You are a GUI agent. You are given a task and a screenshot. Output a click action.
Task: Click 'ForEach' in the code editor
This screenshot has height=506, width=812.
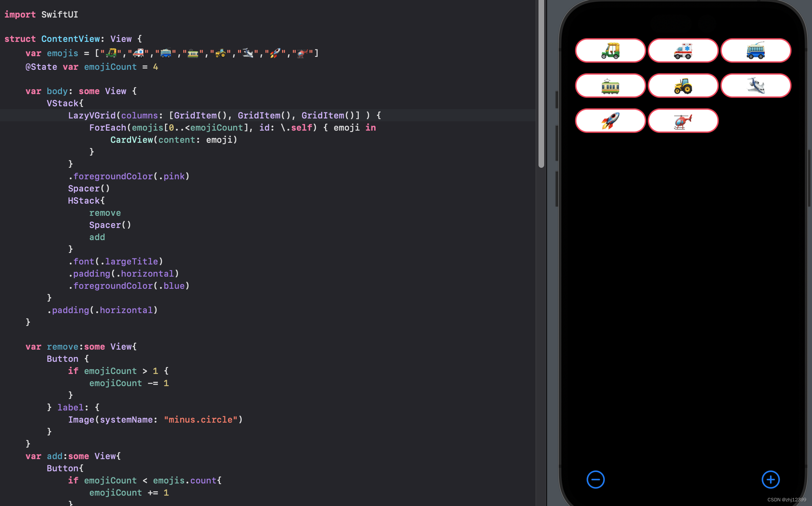[x=107, y=127]
